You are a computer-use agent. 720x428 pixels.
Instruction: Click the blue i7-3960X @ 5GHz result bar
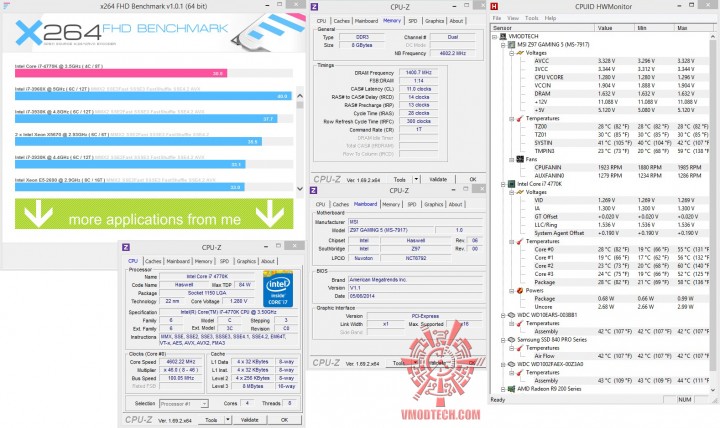pos(153,96)
